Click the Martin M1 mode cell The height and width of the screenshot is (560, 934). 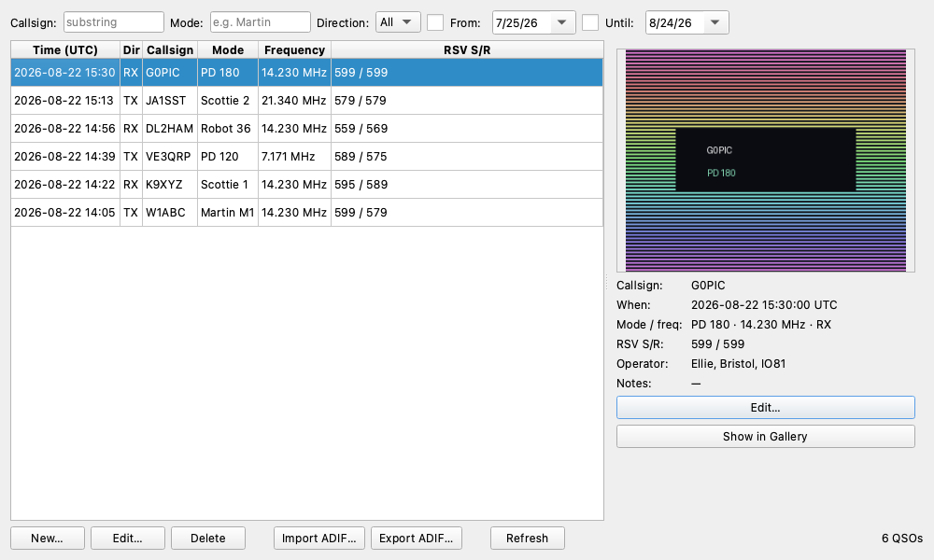(228, 213)
